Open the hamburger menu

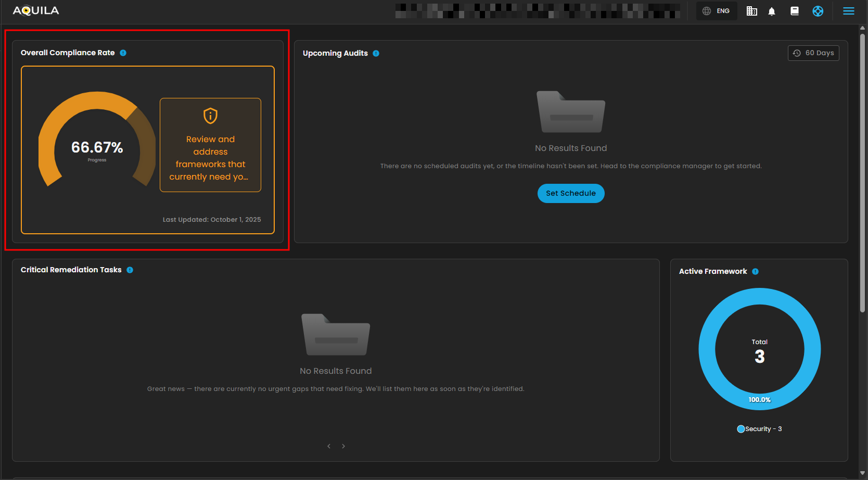[849, 11]
